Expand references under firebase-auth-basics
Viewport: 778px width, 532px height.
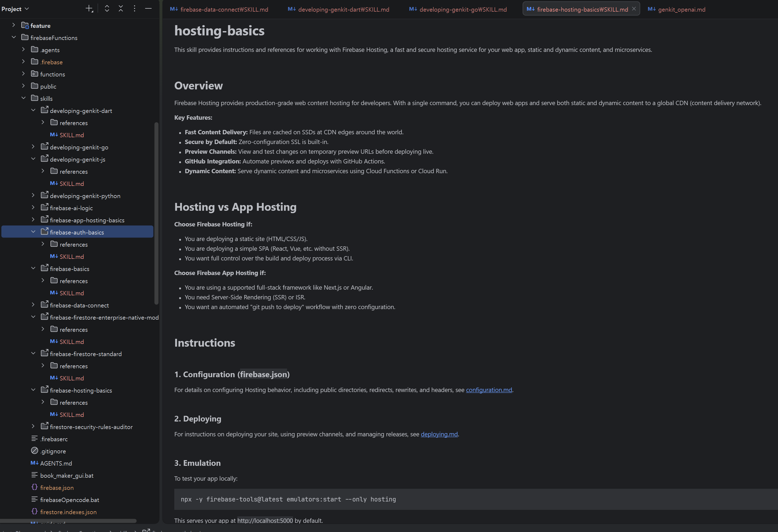tap(43, 244)
